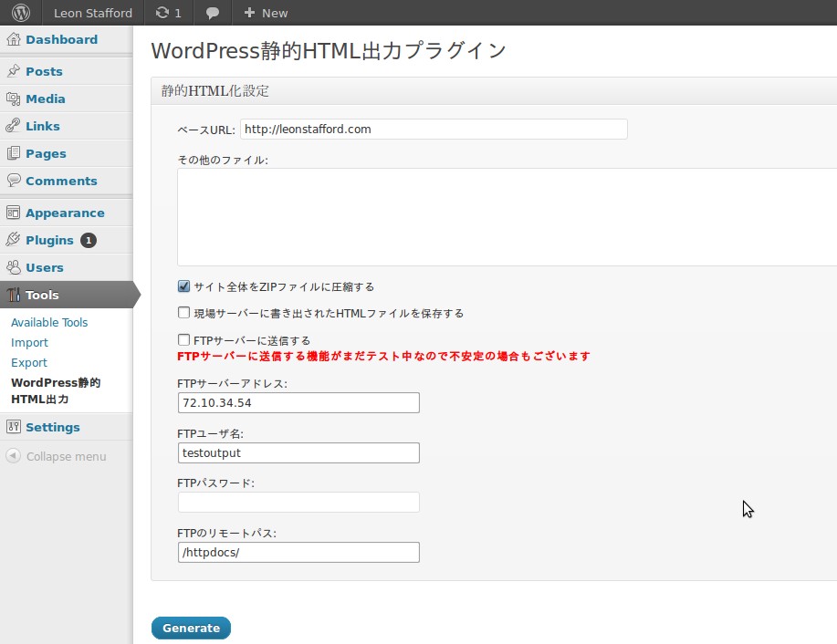Open the Export submenu link
The width and height of the screenshot is (837, 644).
[x=29, y=363]
